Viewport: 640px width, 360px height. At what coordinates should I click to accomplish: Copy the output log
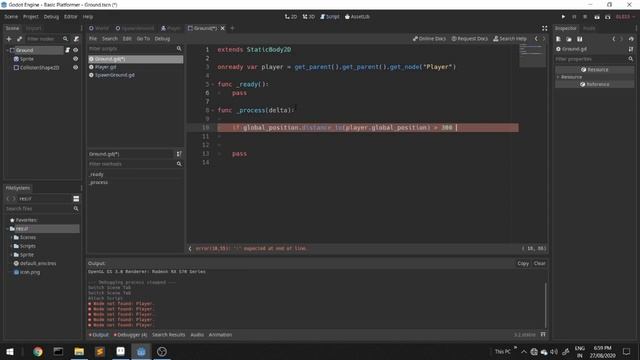[x=523, y=263]
